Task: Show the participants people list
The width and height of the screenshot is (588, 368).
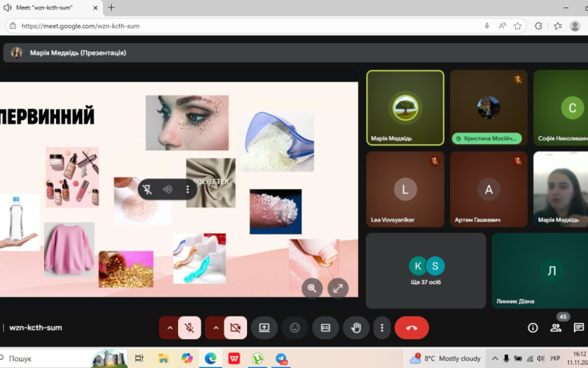Action: (x=556, y=328)
